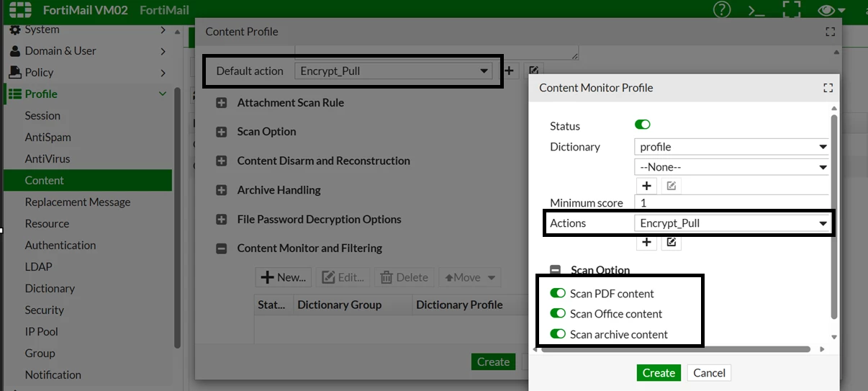
Task: Open the Dictionary profile dropdown
Action: point(733,146)
